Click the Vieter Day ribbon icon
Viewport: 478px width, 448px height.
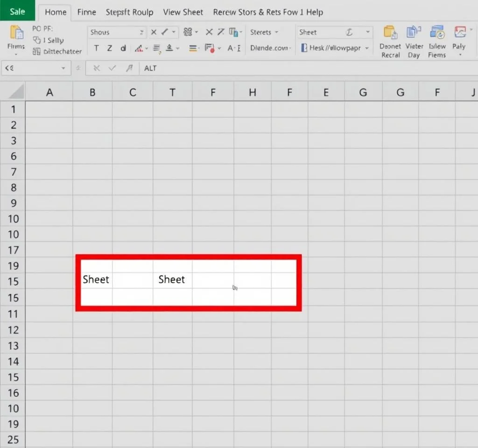point(414,33)
